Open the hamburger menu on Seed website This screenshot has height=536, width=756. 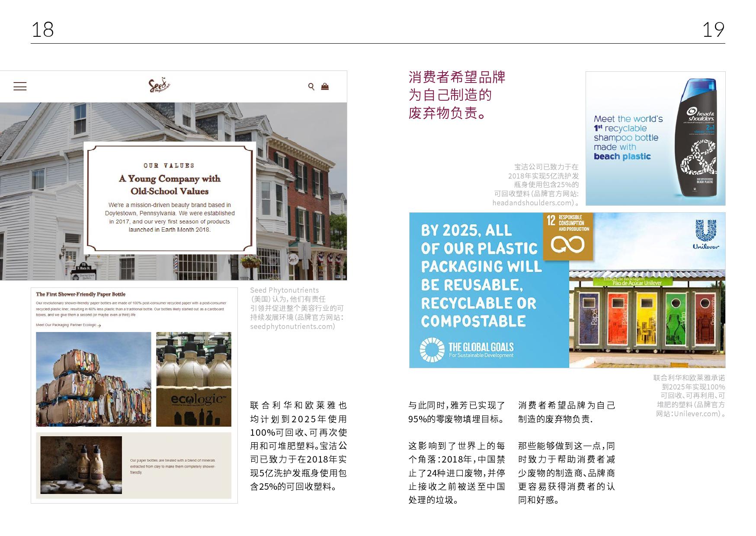[x=20, y=86]
